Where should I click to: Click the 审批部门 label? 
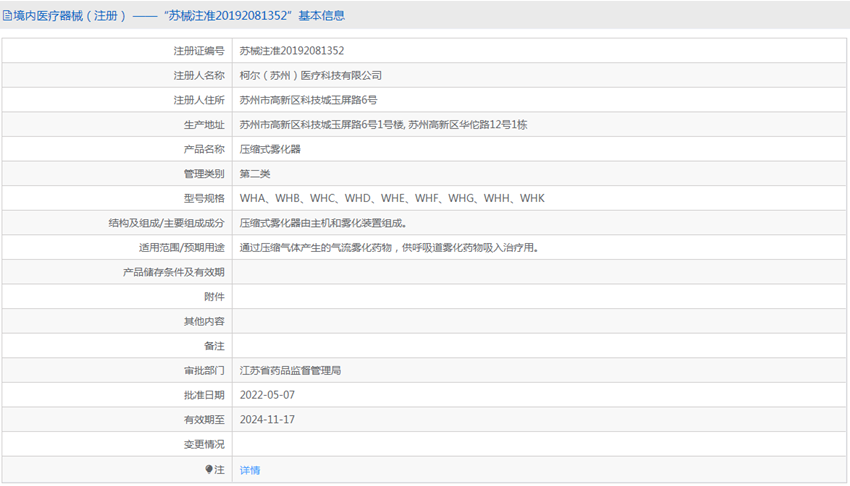pyautogui.click(x=204, y=371)
